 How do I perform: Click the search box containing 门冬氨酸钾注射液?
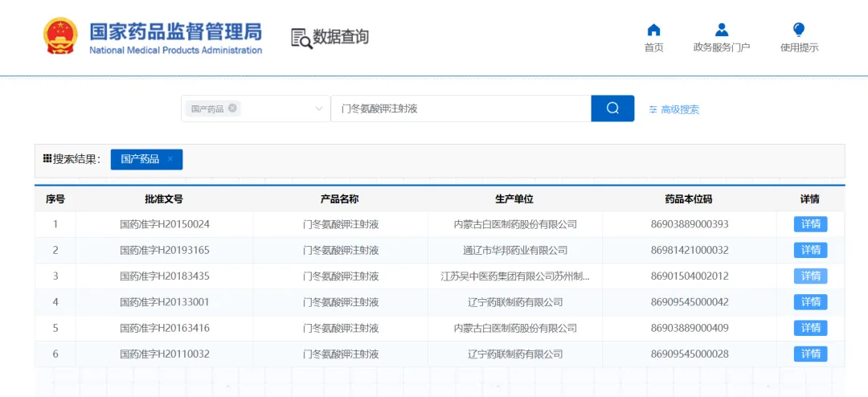pos(461,108)
